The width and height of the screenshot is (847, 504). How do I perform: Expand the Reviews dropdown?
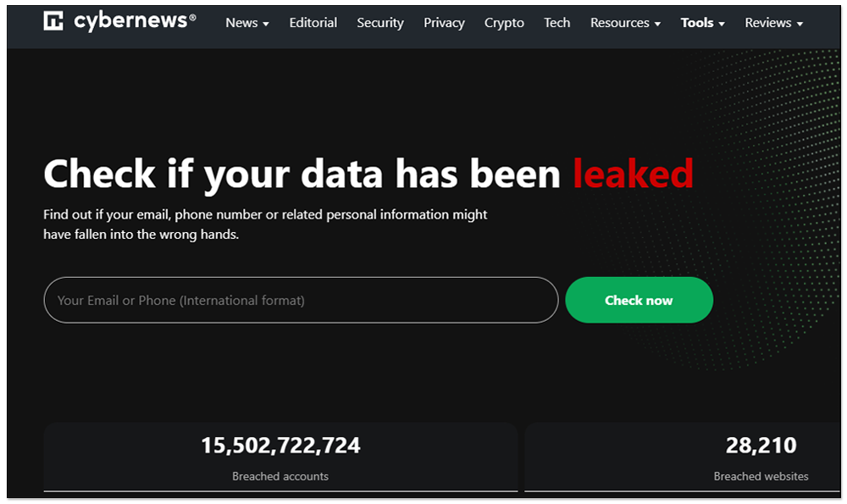[x=773, y=23]
